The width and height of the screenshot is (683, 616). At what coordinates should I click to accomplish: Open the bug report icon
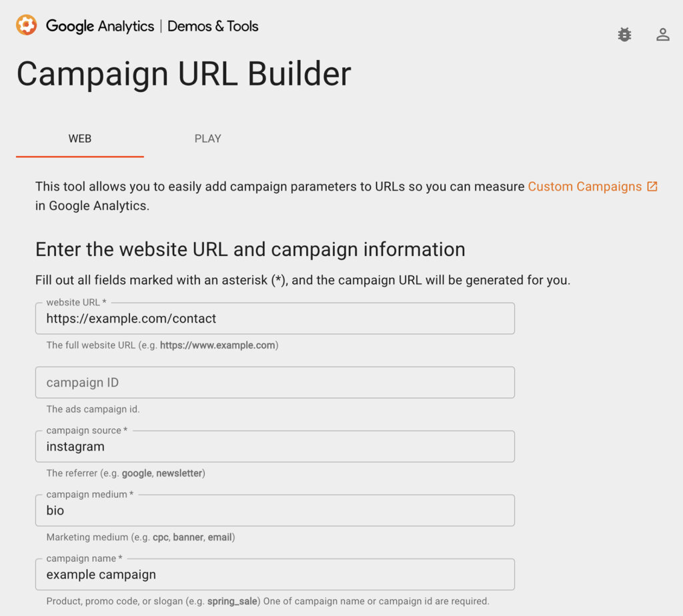coord(624,34)
